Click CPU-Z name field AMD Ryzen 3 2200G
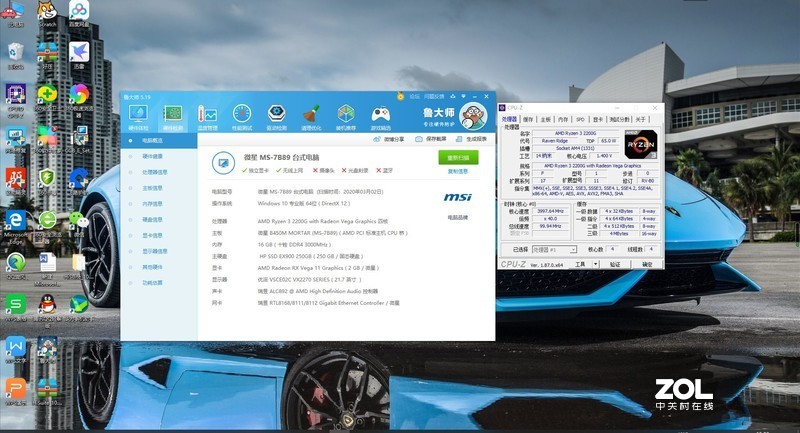800x433 pixels. point(575,133)
